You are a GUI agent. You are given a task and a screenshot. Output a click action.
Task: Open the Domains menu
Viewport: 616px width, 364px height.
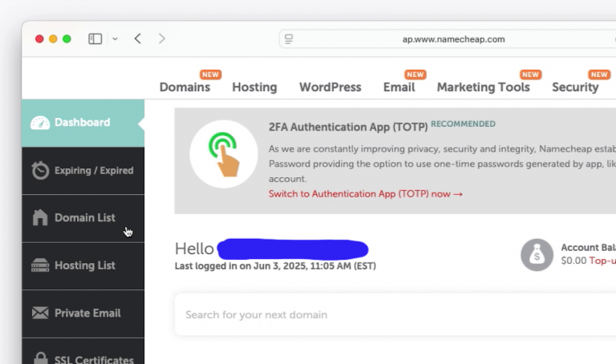point(184,87)
